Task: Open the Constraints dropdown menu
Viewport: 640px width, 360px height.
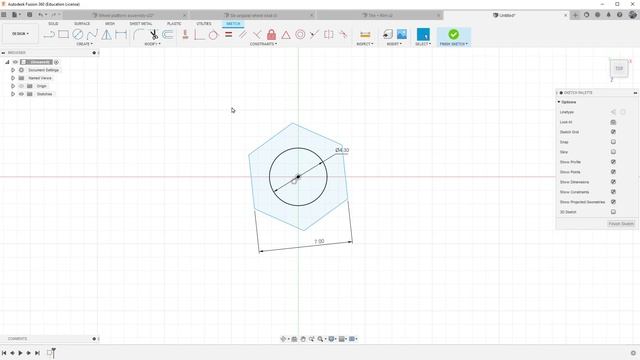Action: (263, 44)
